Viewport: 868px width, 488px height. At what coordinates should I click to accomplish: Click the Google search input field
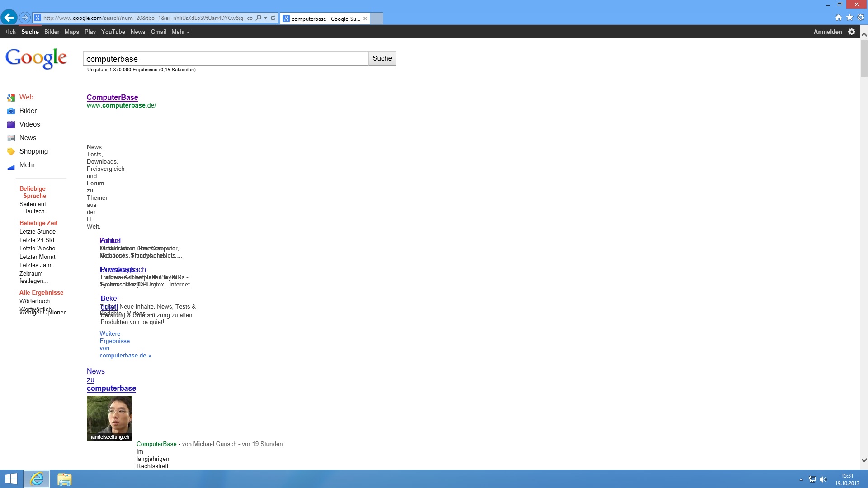tap(226, 59)
